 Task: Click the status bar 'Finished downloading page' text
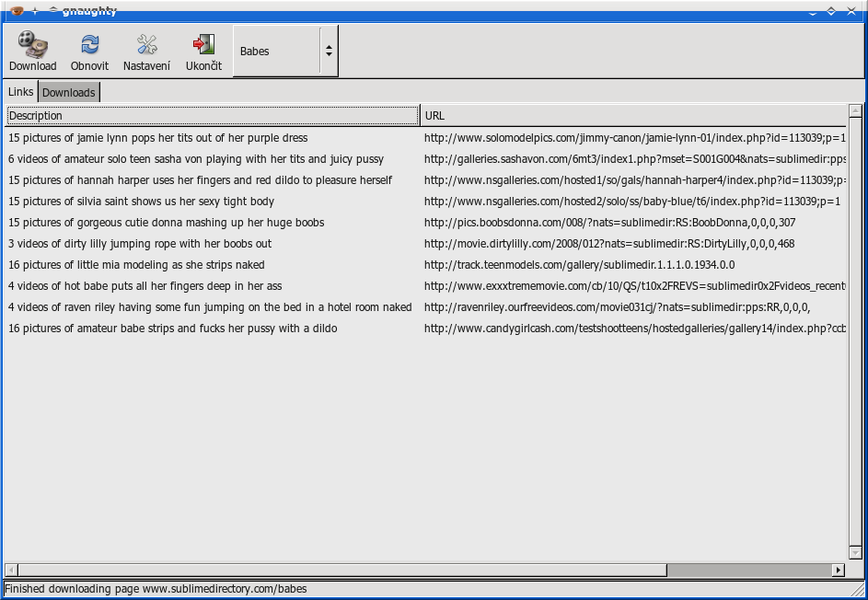point(156,588)
